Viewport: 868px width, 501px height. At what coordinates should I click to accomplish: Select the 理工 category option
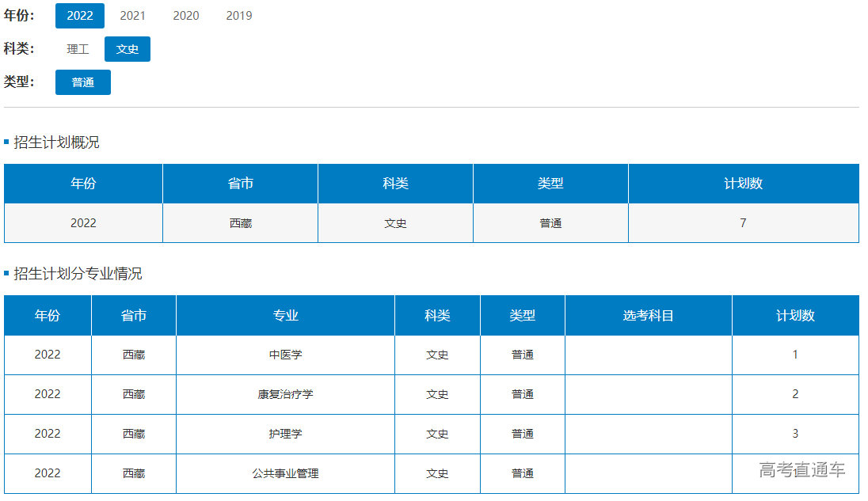[78, 49]
